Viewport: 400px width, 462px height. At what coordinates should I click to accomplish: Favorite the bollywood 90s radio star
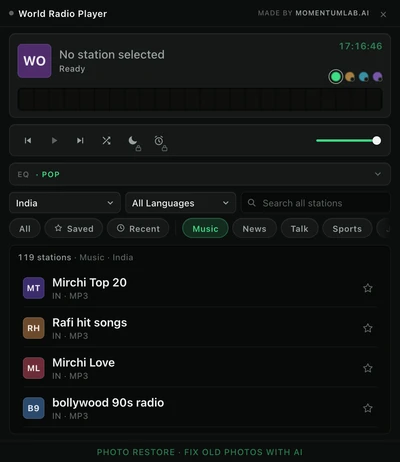point(368,408)
